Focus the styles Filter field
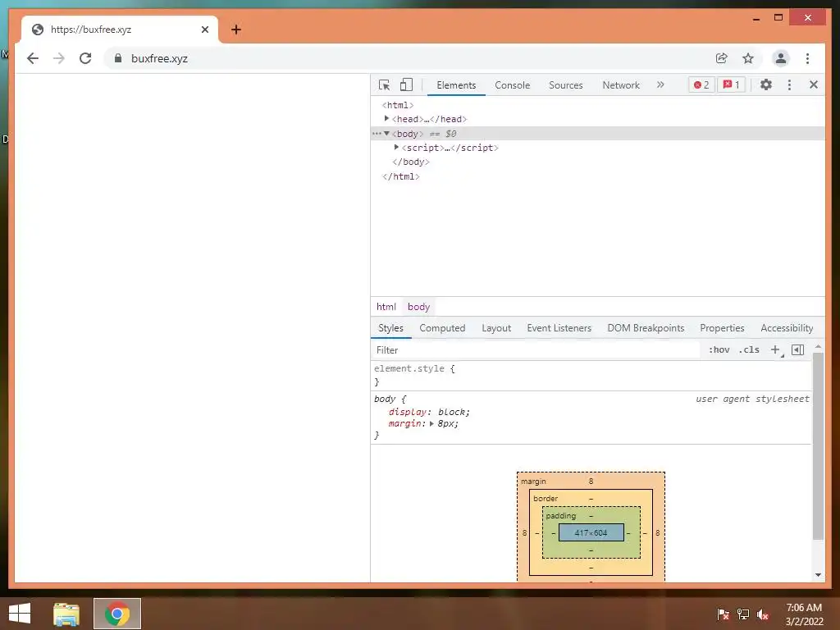 (x=536, y=349)
